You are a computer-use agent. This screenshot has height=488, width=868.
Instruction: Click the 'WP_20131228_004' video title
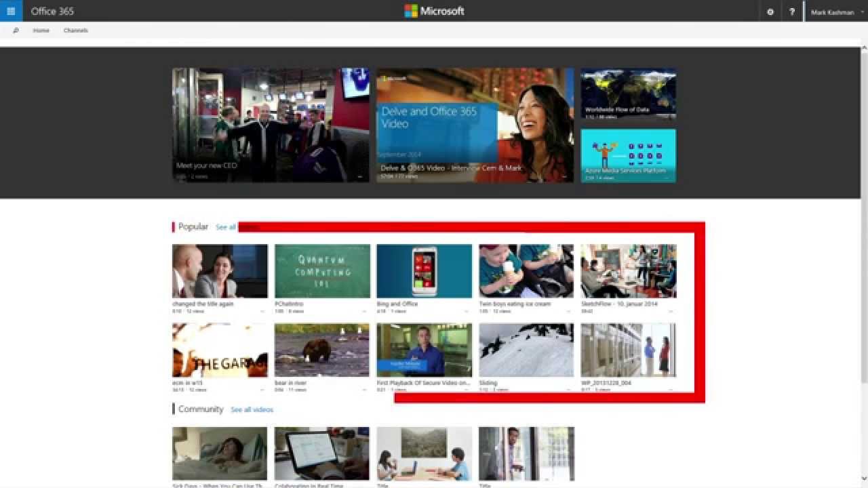tap(606, 383)
